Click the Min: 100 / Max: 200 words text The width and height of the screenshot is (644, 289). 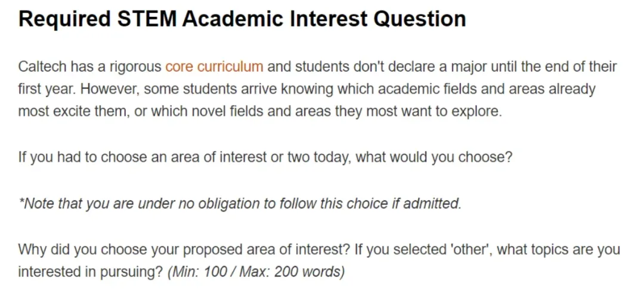pos(256,272)
